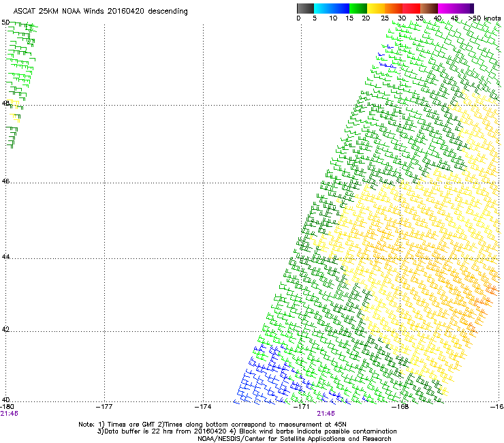Viewport: 504px width, 443px height.
Task: Click the longitude label '-177' on the bottom axis
Action: (x=104, y=407)
